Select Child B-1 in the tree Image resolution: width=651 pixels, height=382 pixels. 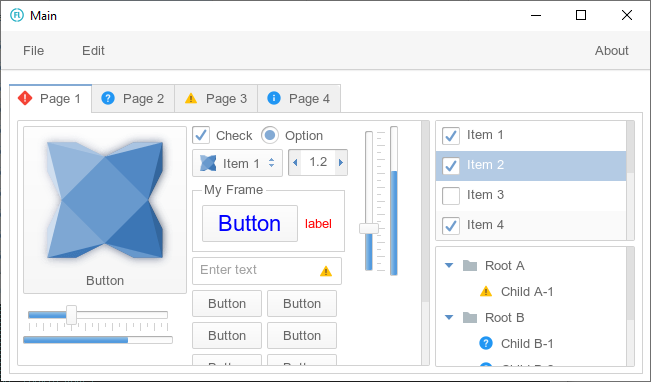pyautogui.click(x=527, y=343)
